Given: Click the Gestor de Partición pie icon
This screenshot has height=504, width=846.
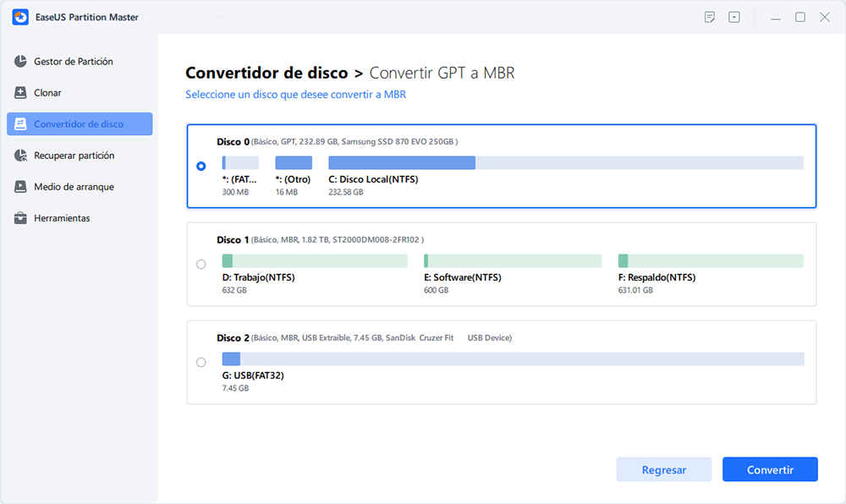Looking at the screenshot, I should [20, 61].
